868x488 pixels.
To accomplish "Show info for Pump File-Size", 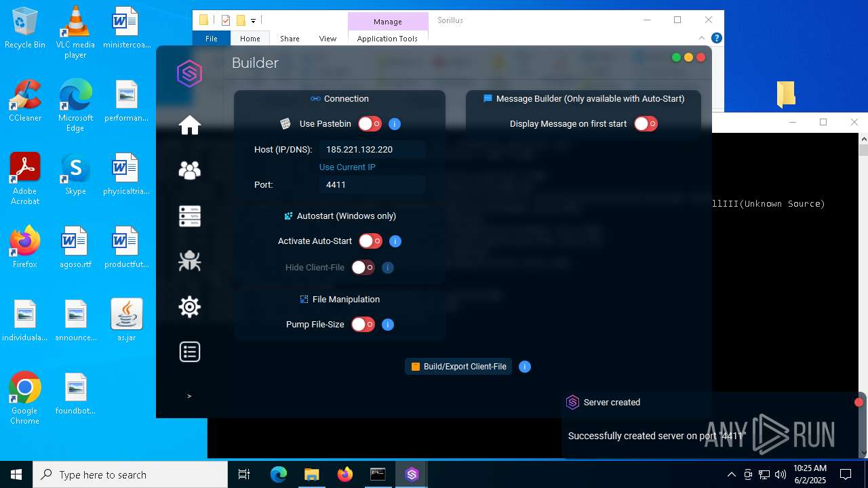I will (388, 325).
